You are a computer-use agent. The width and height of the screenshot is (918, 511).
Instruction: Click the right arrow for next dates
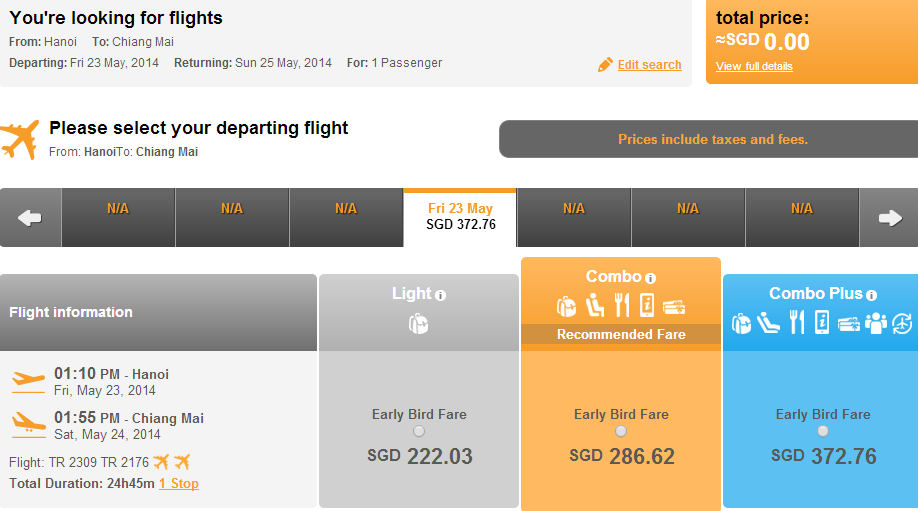pyautogui.click(x=890, y=218)
